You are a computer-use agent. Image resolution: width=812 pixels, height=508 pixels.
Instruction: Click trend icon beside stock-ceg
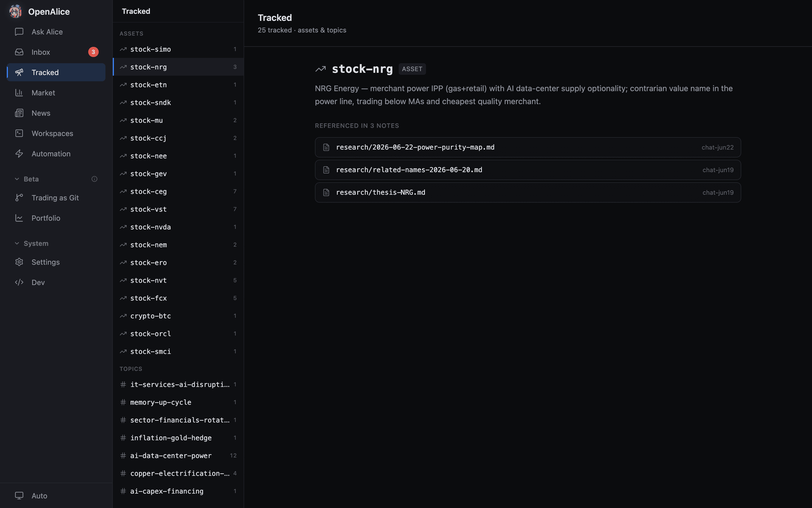pyautogui.click(x=123, y=192)
